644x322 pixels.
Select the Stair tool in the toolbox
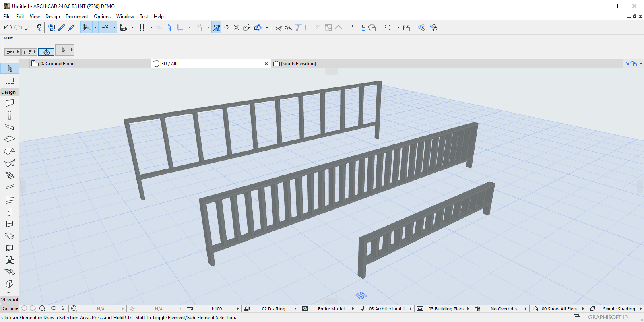pos(10,175)
